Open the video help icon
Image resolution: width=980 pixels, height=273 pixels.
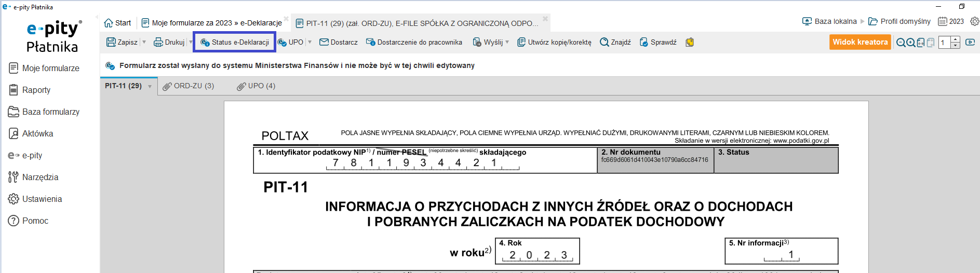tap(970, 42)
